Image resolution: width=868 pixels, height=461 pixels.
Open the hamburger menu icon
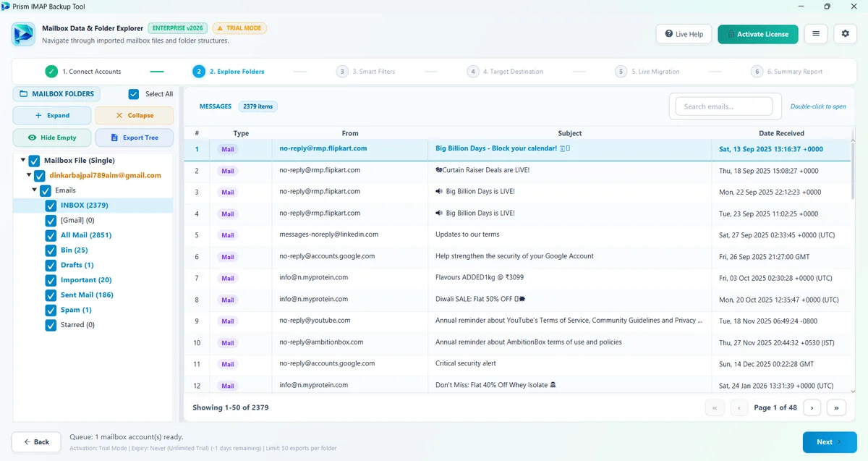coord(816,34)
